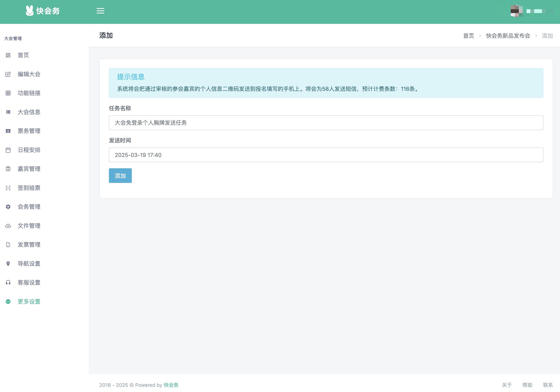The height and width of the screenshot is (392, 560).
Task: Click the 发票管理 receipt icon
Action: tap(8, 244)
